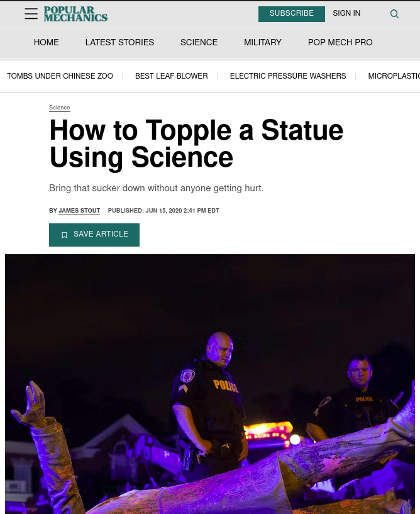Open the MILITARY navigation item
This screenshot has width=420, height=514.
pyautogui.click(x=263, y=42)
